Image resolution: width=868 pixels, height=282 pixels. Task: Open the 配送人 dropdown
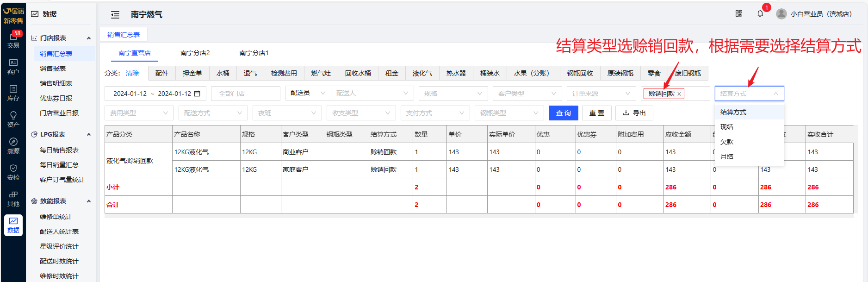pyautogui.click(x=372, y=93)
